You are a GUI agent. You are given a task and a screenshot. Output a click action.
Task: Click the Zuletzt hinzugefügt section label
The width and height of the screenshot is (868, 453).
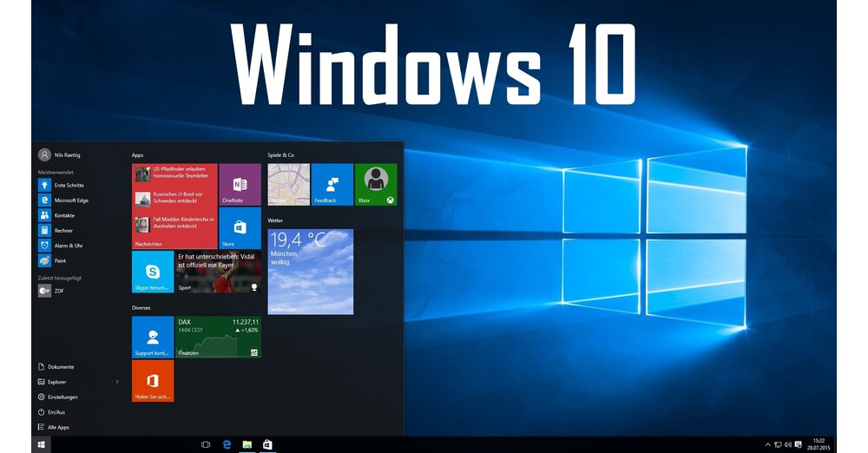pos(59,278)
